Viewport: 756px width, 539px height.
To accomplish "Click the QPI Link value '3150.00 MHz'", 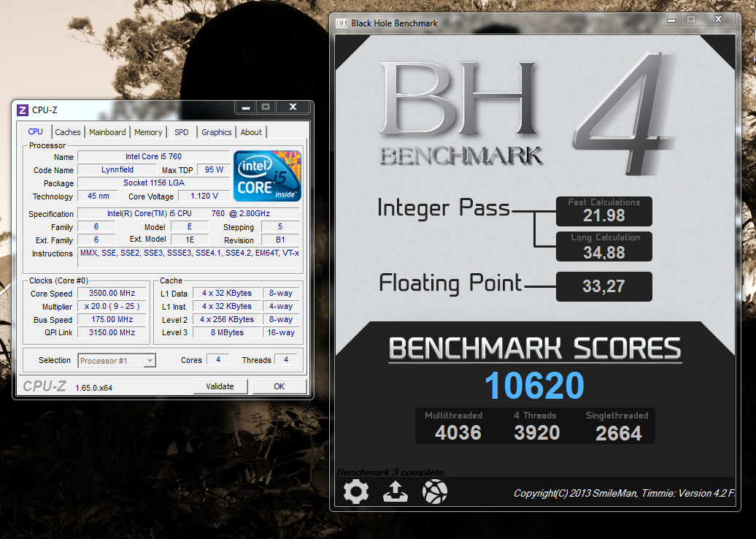I will (x=112, y=332).
